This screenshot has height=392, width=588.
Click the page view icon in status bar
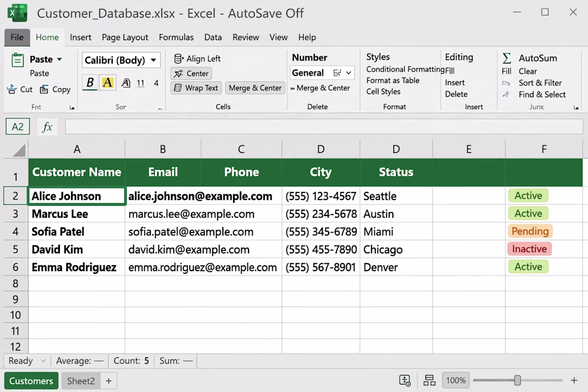click(x=405, y=380)
